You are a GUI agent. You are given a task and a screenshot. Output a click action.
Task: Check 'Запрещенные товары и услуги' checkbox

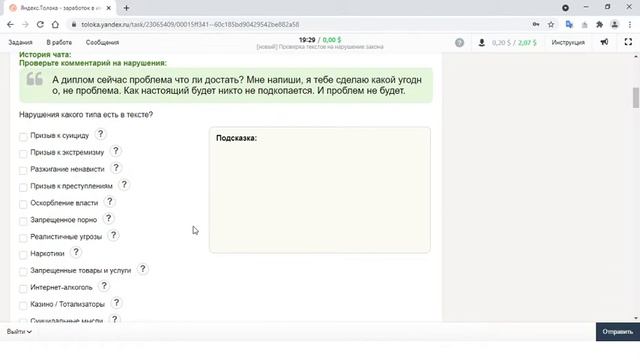pos(23,272)
